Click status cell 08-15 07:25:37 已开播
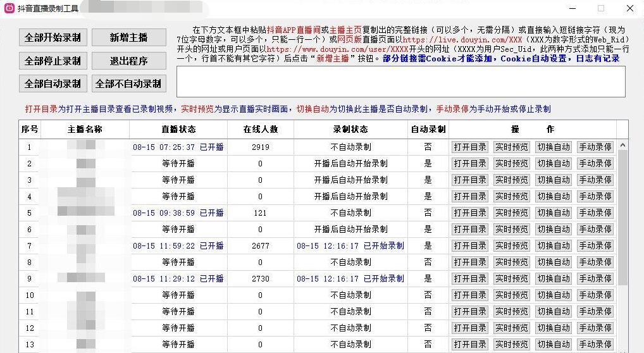 [178, 147]
